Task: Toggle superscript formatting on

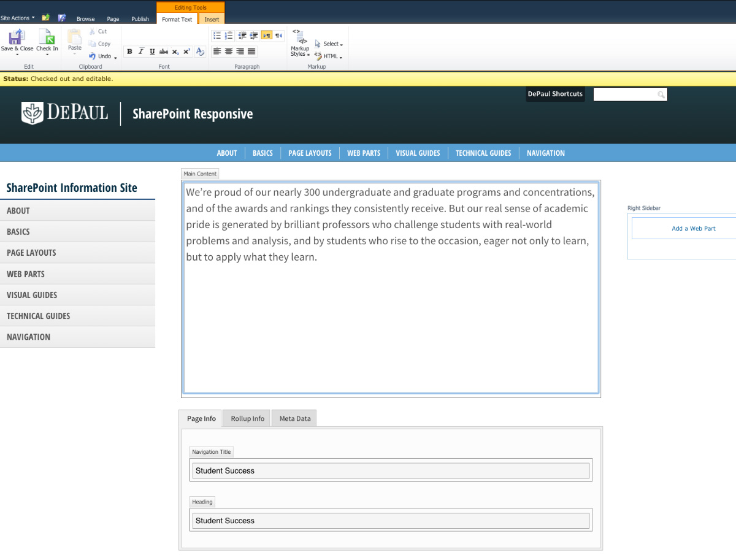Action: (186, 52)
